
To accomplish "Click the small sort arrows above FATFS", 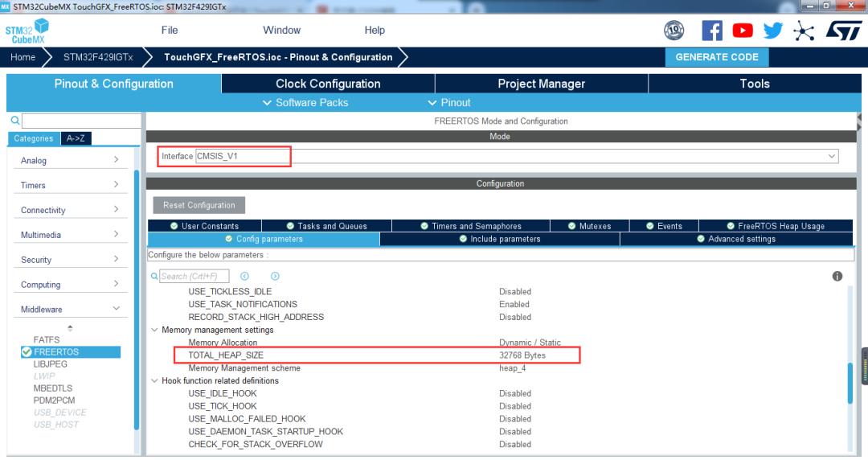I will (70, 328).
